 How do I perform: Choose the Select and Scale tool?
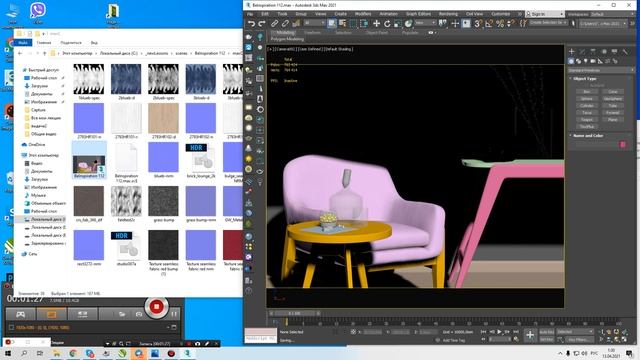coord(398,24)
